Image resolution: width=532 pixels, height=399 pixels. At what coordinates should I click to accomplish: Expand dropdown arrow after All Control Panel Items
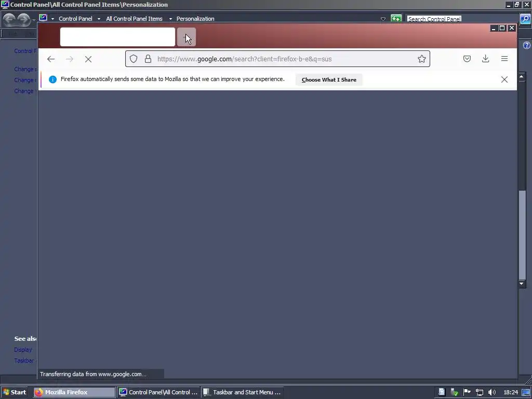(x=170, y=19)
